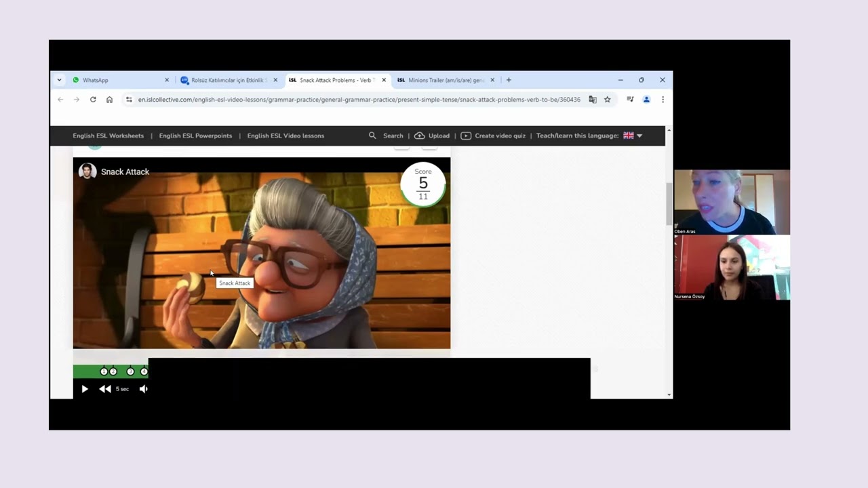
Task: Click the Upload link in the site header
Action: tap(439, 136)
